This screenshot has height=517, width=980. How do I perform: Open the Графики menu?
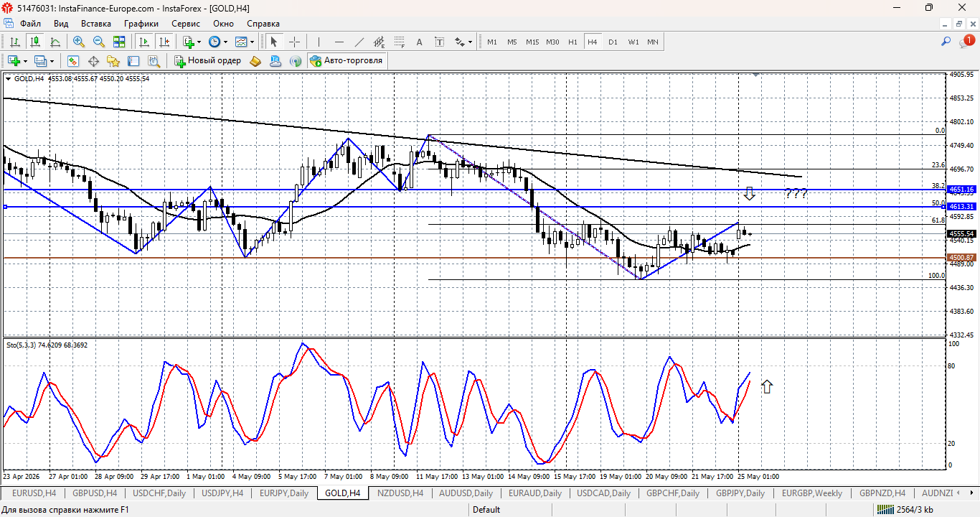141,24
